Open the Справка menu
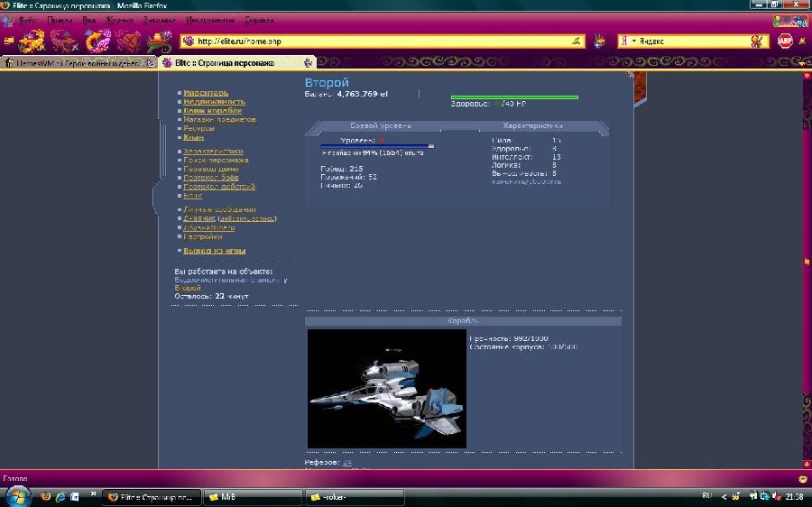This screenshot has width=812, height=507. (x=259, y=20)
